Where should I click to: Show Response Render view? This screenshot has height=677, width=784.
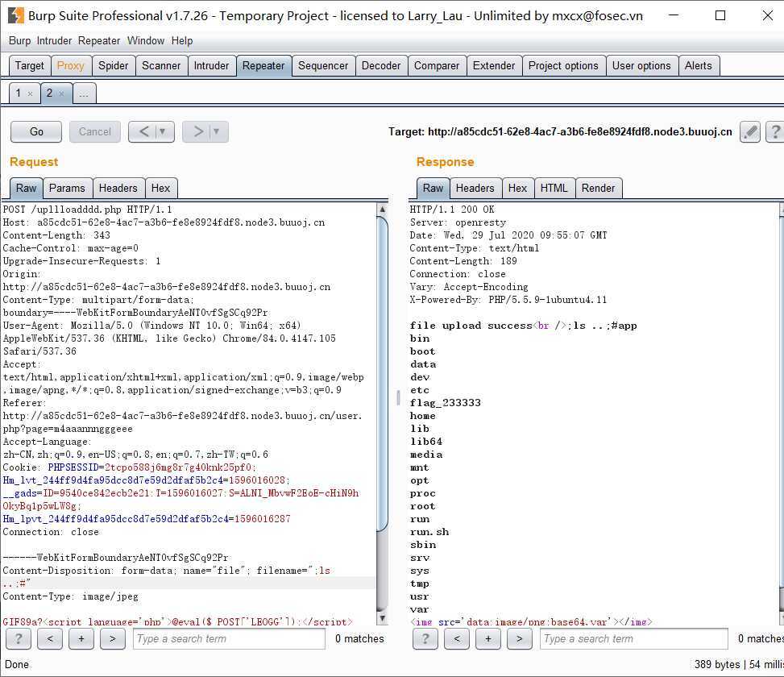(599, 188)
